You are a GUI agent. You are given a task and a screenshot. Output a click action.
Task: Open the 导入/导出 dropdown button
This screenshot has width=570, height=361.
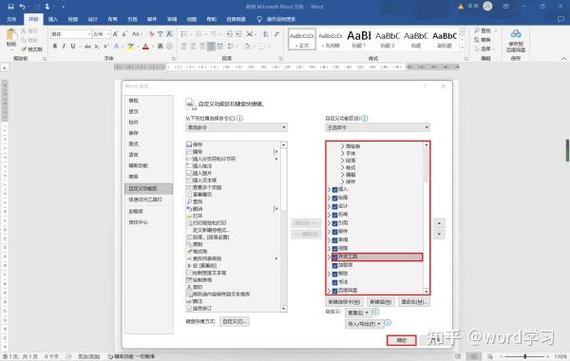pyautogui.click(x=364, y=324)
